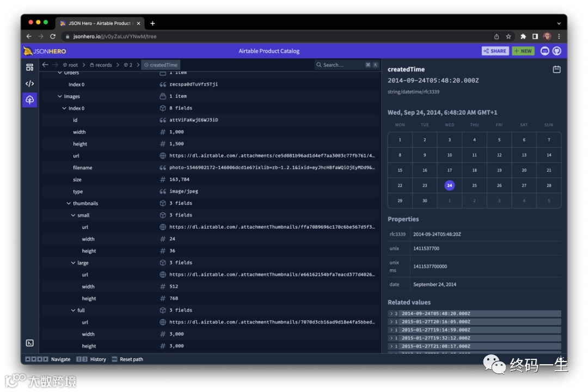Screen dimensions: 588x392
Task: Collapse the large thumbnail node
Action: [73, 263]
